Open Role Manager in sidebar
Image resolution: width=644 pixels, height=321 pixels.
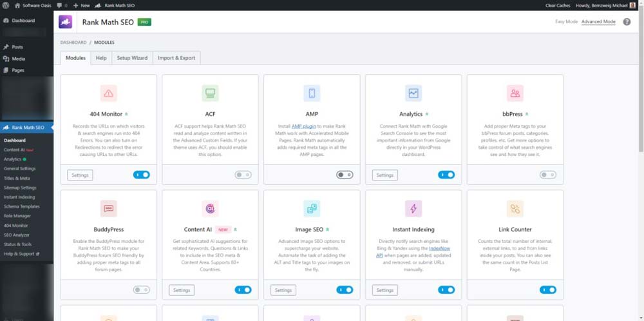17,216
